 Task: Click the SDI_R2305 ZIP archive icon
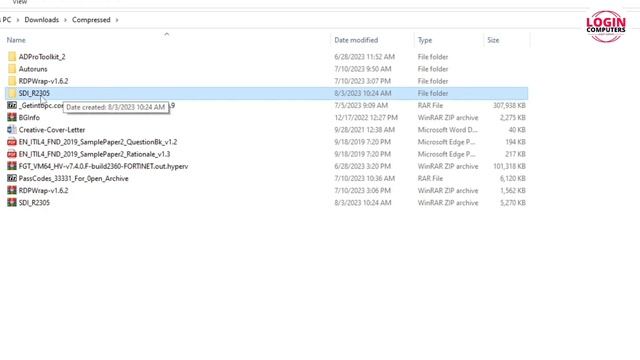point(12,203)
